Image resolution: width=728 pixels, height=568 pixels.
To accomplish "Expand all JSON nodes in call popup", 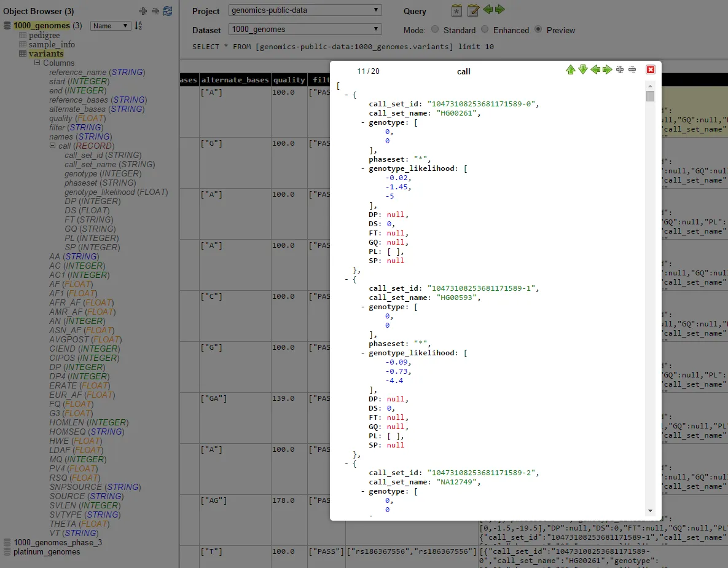I will point(620,70).
